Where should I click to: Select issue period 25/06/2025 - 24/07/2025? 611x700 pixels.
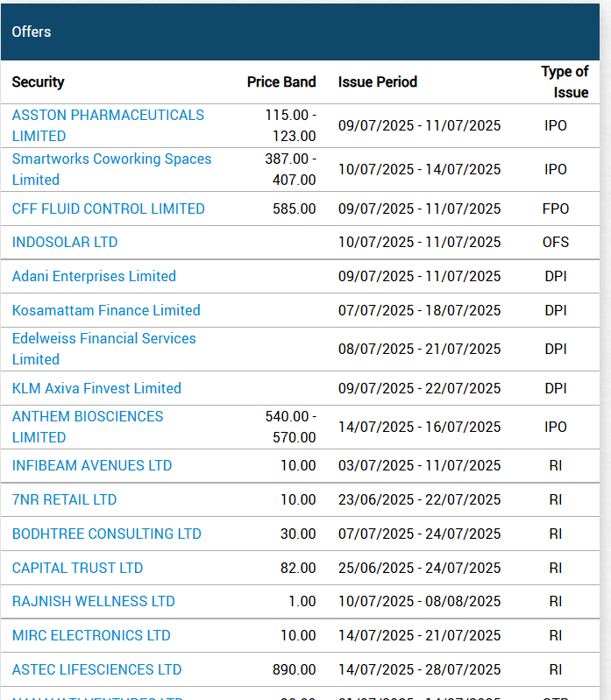point(419,568)
